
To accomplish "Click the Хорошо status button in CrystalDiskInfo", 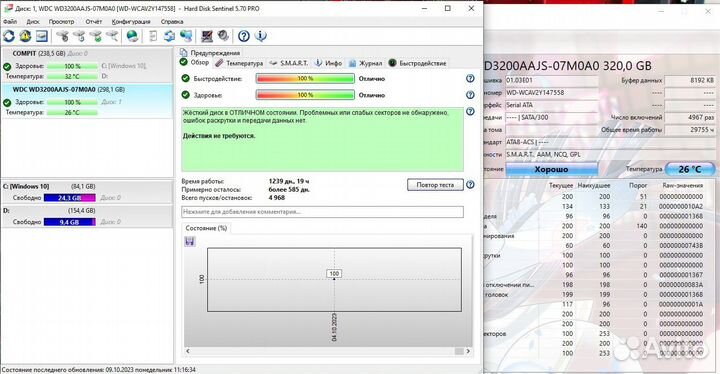I will pyautogui.click(x=551, y=169).
